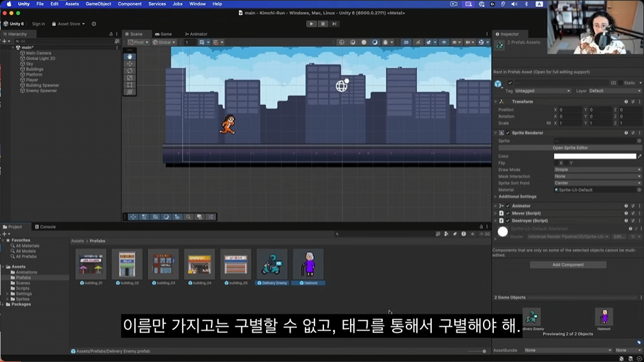
Task: Click the Open Sprite Editor button
Action: point(570,148)
